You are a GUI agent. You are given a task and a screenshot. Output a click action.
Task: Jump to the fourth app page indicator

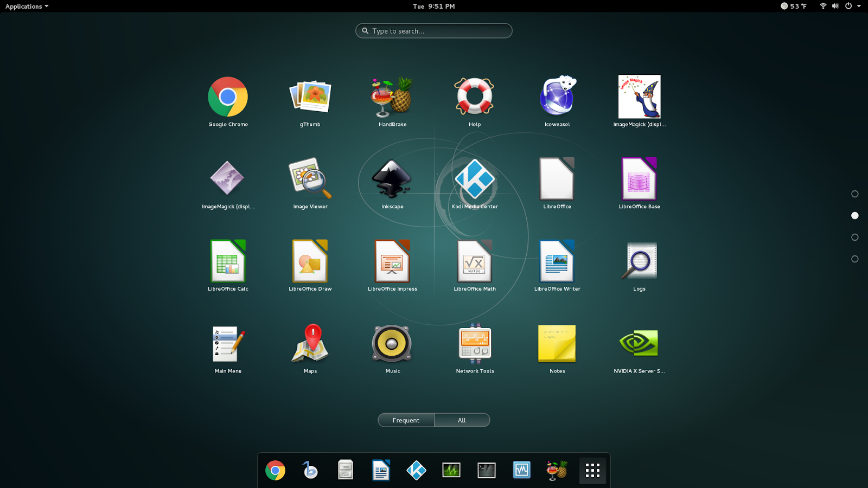[x=855, y=259]
